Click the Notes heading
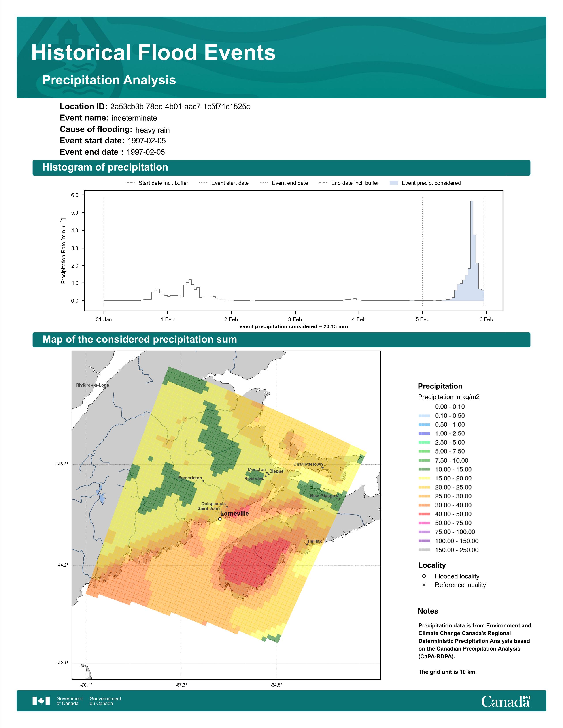 tap(428, 611)
